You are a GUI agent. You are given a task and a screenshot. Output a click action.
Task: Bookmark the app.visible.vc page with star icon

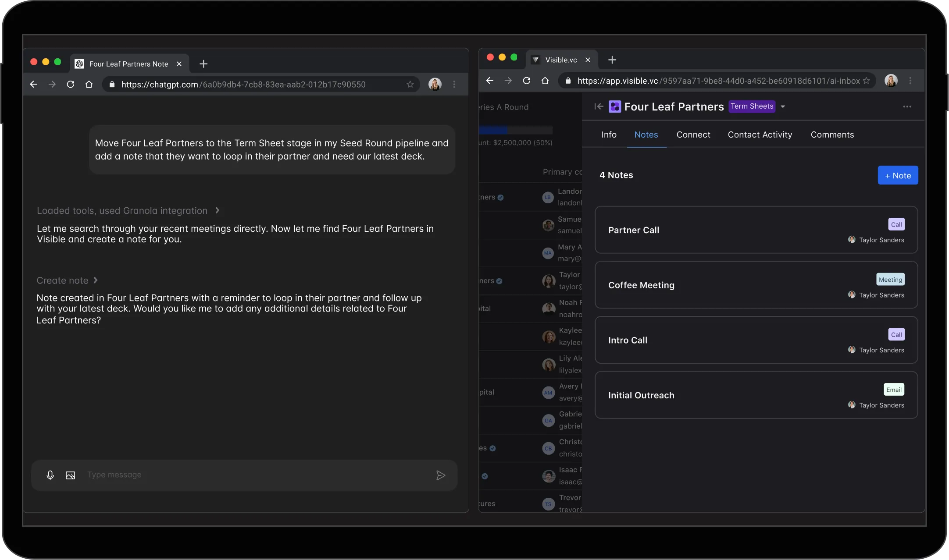coord(866,81)
